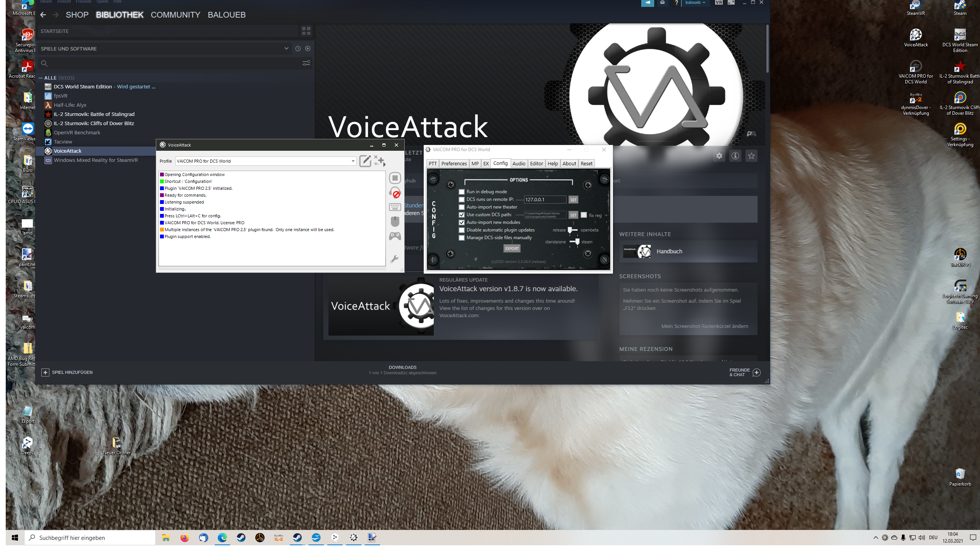Click the EXPORT button in VAICOM config

click(x=512, y=248)
